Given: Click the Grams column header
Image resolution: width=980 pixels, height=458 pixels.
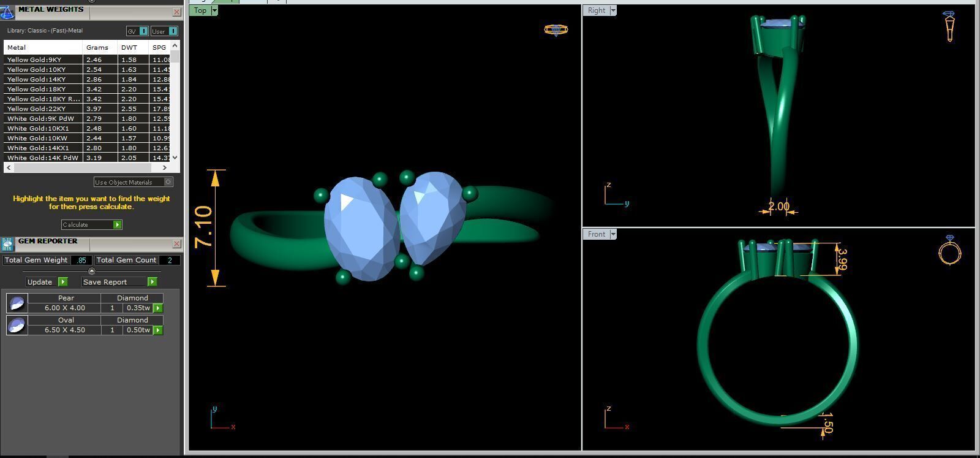Looking at the screenshot, I should pos(100,47).
